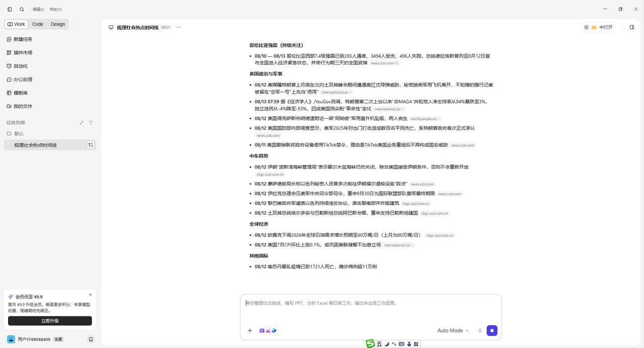Image resolution: width=644 pixels, height=348 pixels.
Task: Toggle task steps icon beside 梳理社会热点时间线
Action: coord(91,145)
